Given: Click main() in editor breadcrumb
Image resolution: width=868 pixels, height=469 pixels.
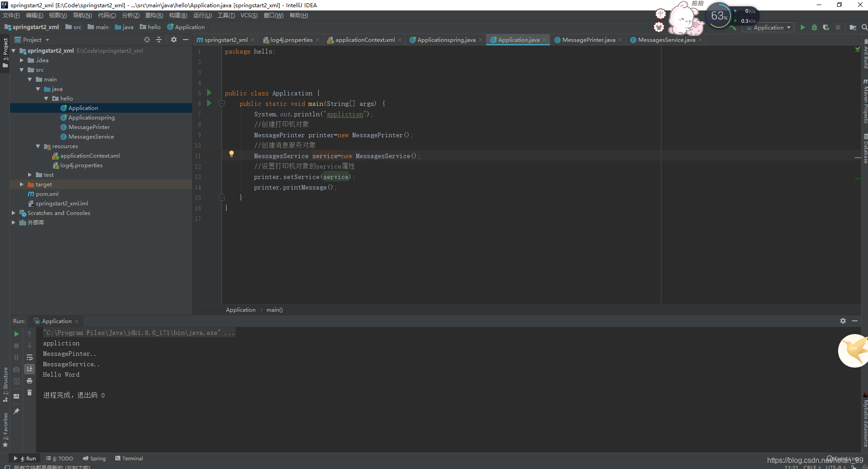Looking at the screenshot, I should (274, 310).
